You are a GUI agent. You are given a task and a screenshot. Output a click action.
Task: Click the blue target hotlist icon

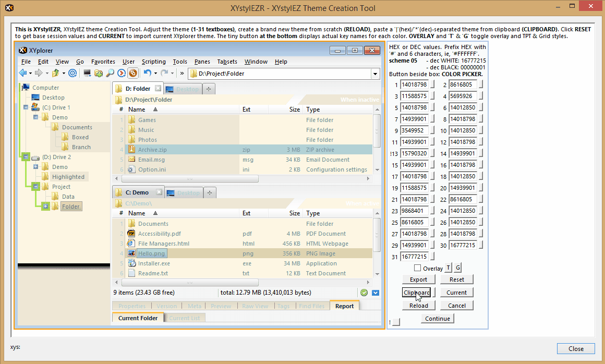72,74
